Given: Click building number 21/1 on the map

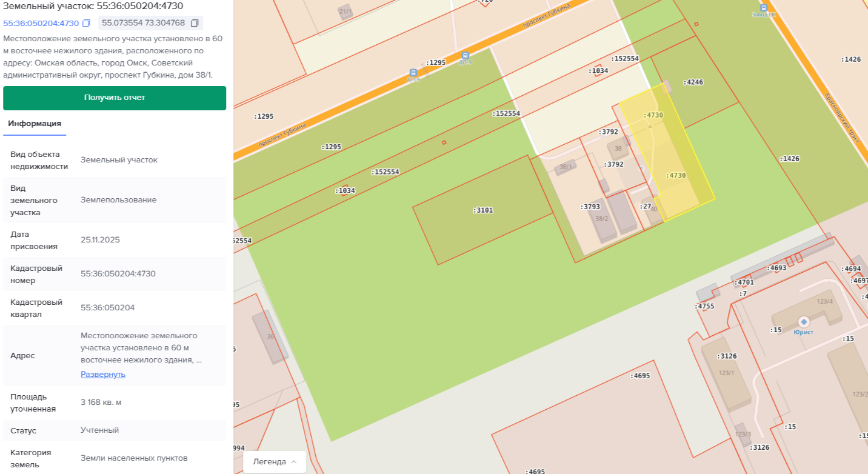Looking at the screenshot, I should pos(346,12).
